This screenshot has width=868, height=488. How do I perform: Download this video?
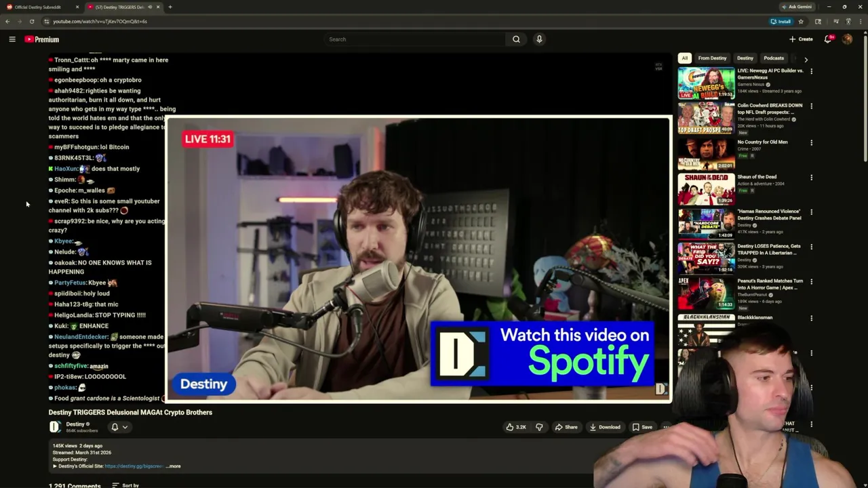coord(605,427)
